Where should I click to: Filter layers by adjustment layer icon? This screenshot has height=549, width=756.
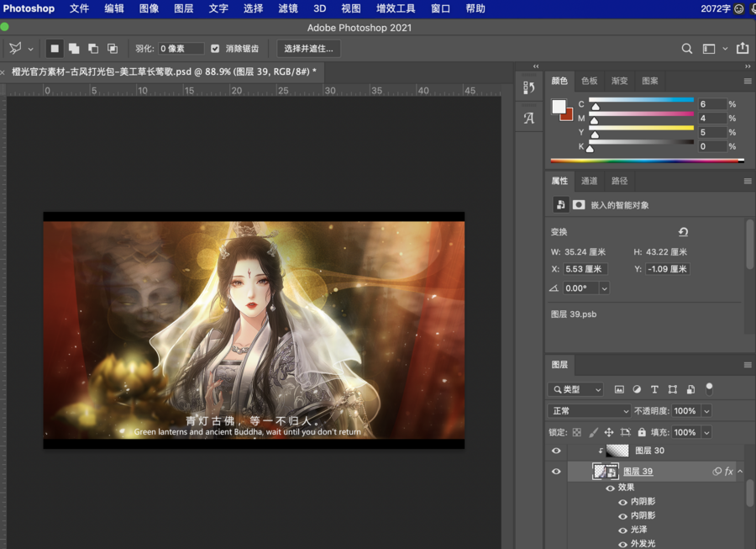point(637,389)
